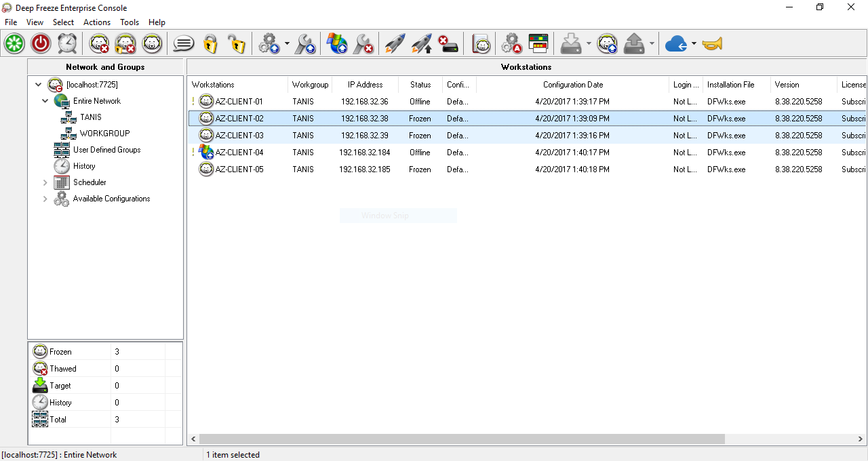The image size is (868, 461).
Task: Select User Defined Groups in tree
Action: tap(106, 150)
